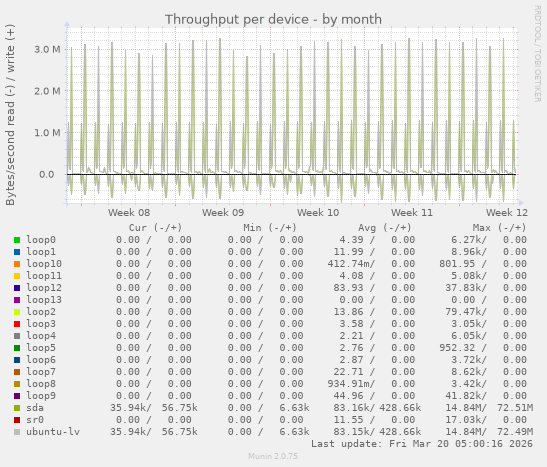Click the loop8 ochre legend swatch
This screenshot has width=547, height=467.
(17, 384)
